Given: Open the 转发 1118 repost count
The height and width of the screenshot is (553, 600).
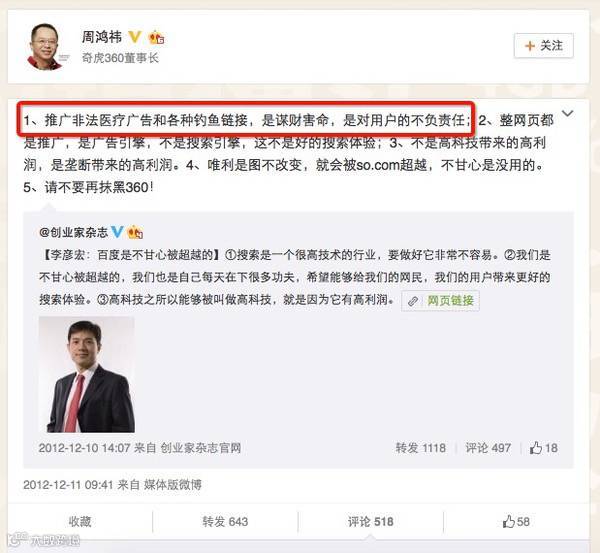Looking at the screenshot, I should [x=421, y=448].
